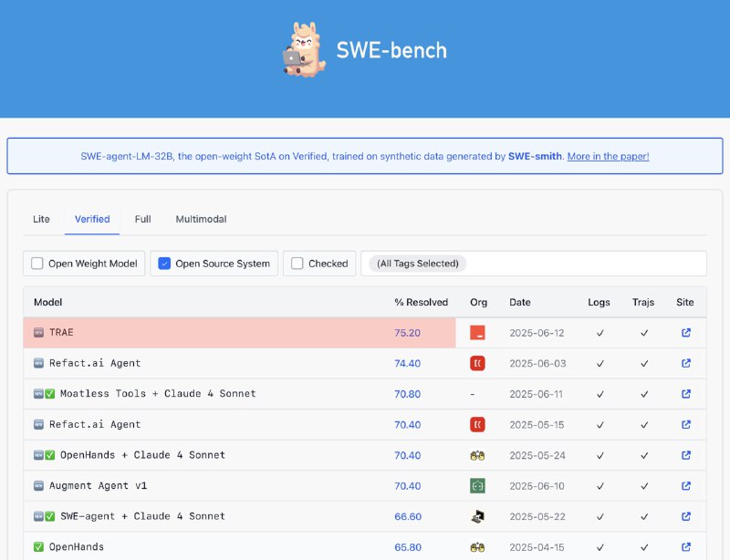
Task: Open site link for Moatless Tools row
Action: click(686, 394)
